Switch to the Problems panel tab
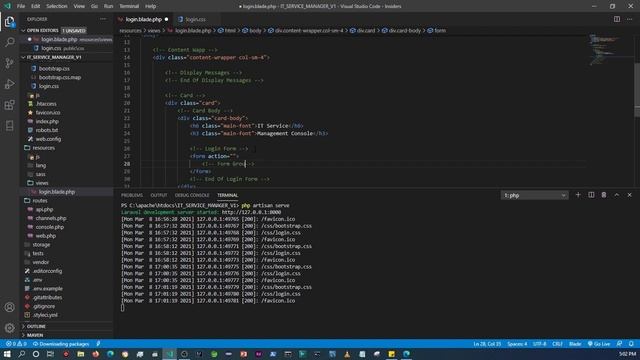 (x=132, y=195)
